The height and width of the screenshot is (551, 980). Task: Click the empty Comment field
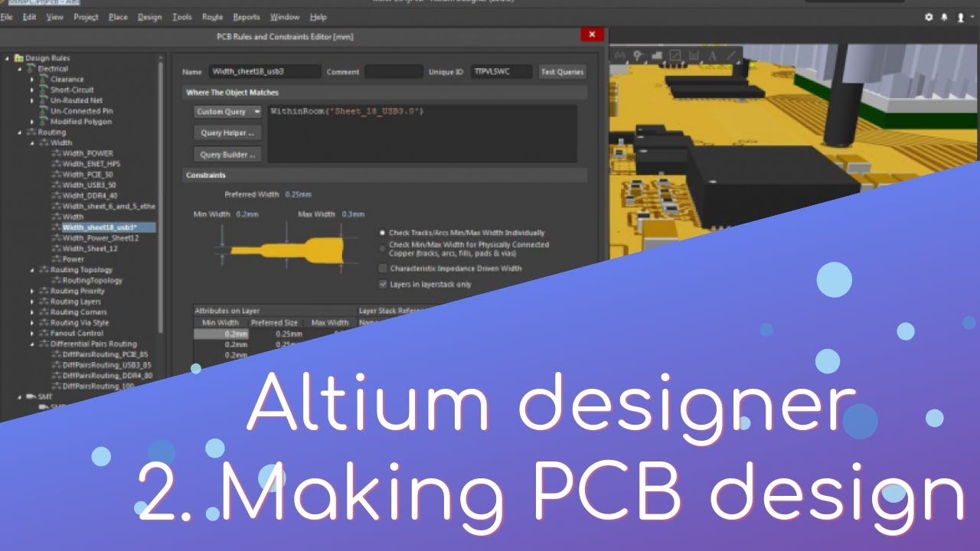coord(394,72)
